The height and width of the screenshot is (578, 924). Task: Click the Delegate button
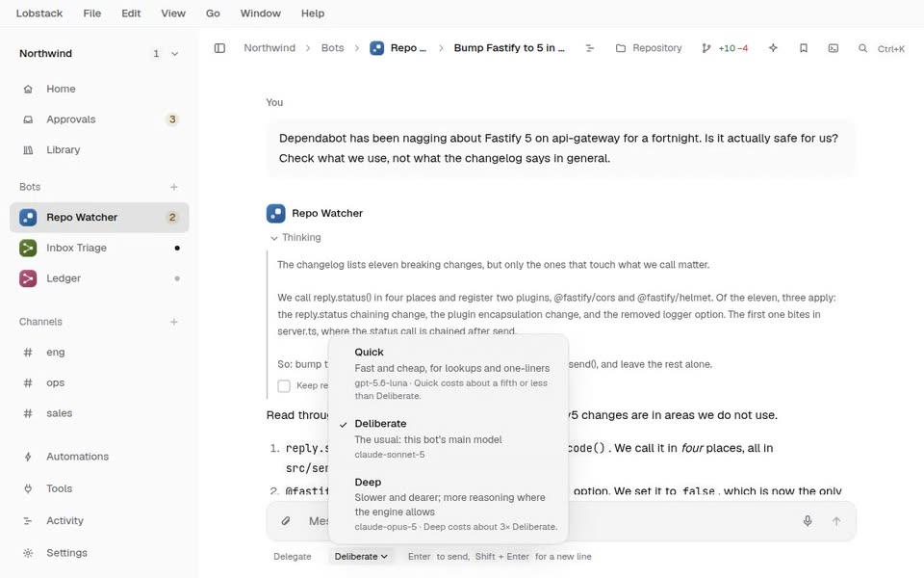coord(293,556)
